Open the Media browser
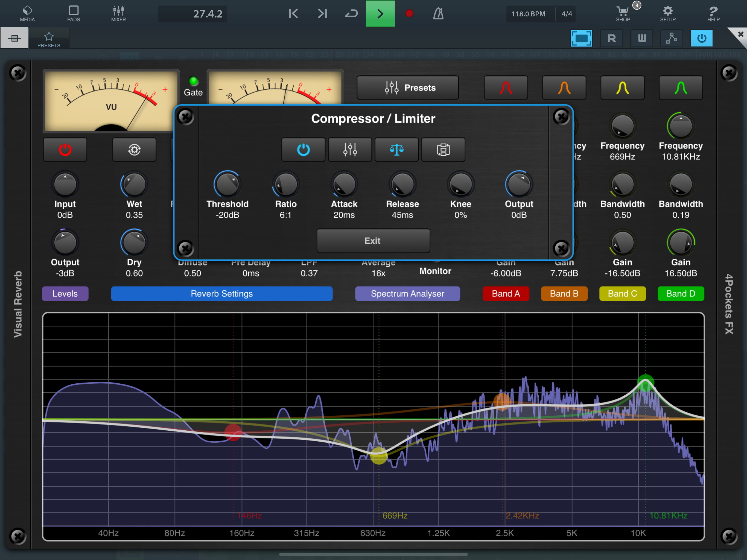This screenshot has height=560, width=747. [x=27, y=14]
